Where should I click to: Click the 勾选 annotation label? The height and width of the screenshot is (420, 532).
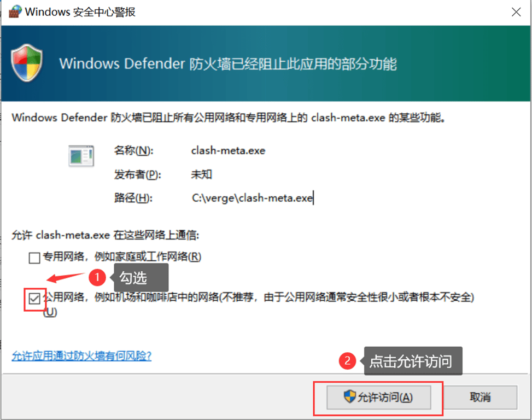point(133,278)
